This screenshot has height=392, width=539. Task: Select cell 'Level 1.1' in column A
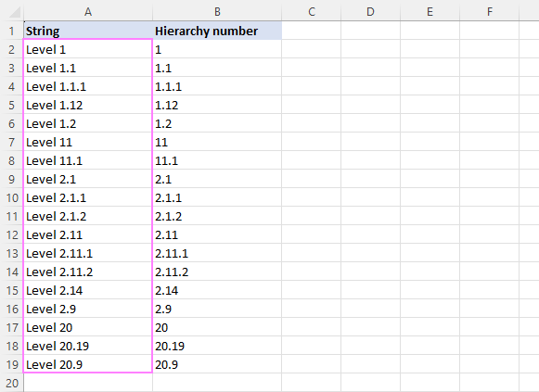(x=88, y=68)
